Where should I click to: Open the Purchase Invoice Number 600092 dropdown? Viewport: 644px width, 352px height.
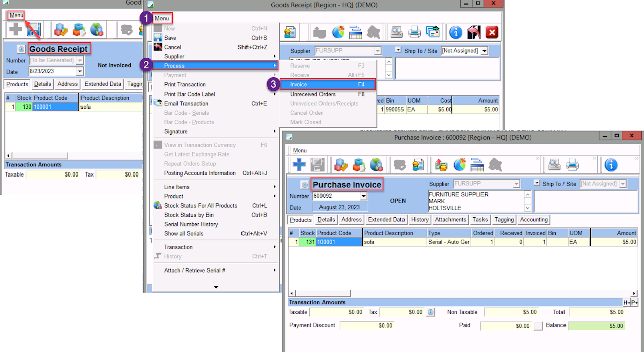pos(364,196)
